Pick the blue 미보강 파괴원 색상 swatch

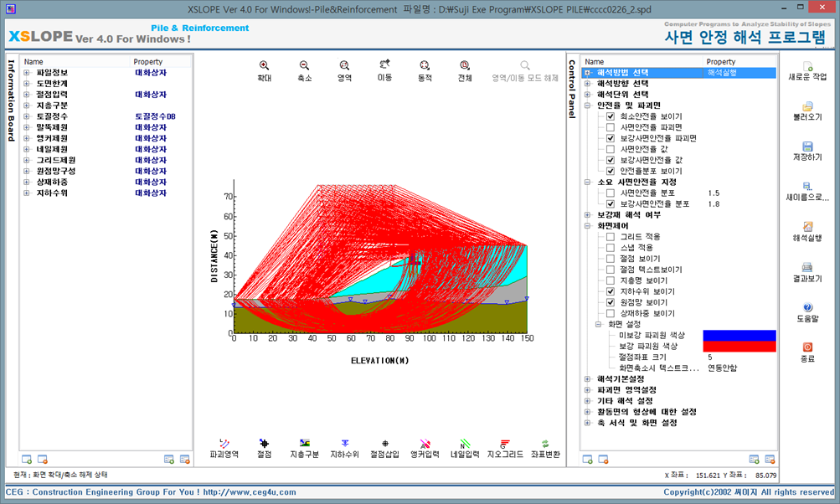(740, 335)
